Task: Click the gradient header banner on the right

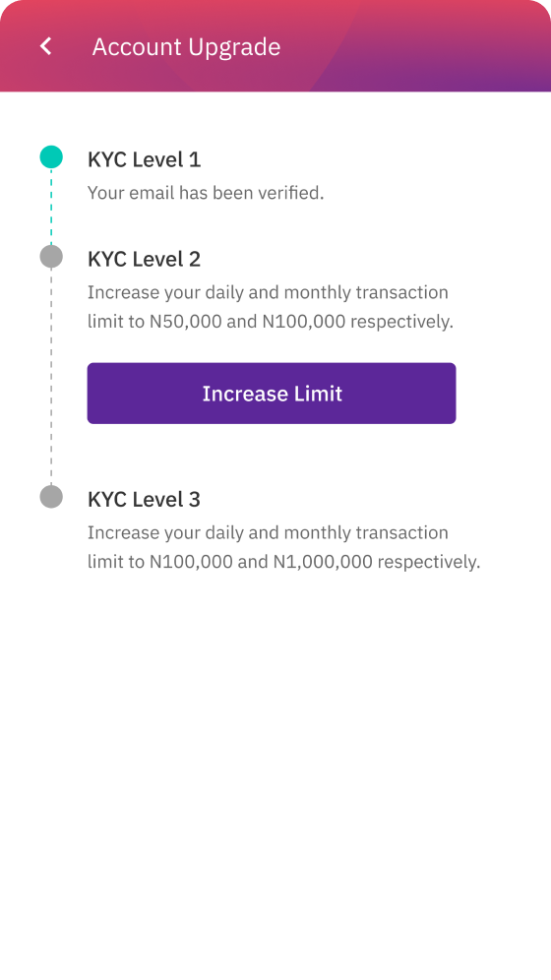Action: [431, 46]
